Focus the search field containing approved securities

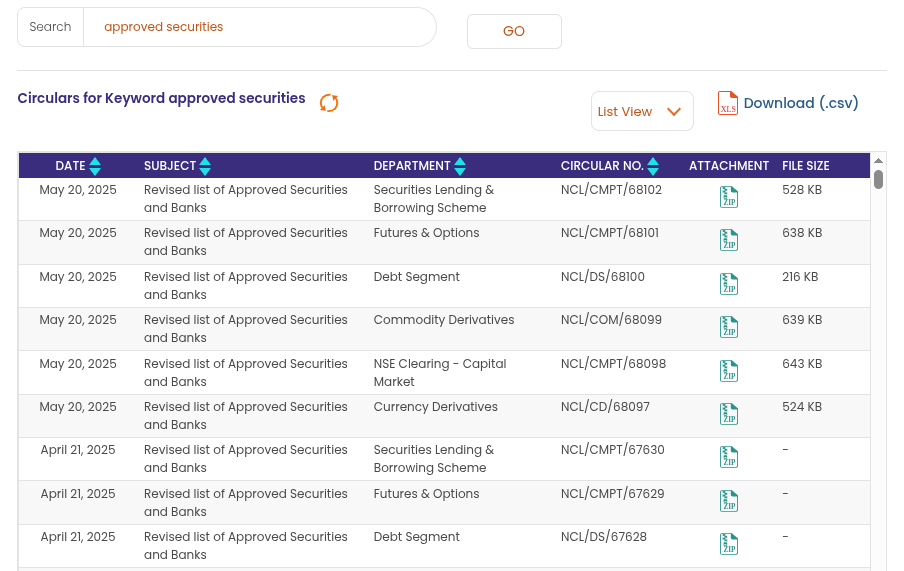click(259, 27)
